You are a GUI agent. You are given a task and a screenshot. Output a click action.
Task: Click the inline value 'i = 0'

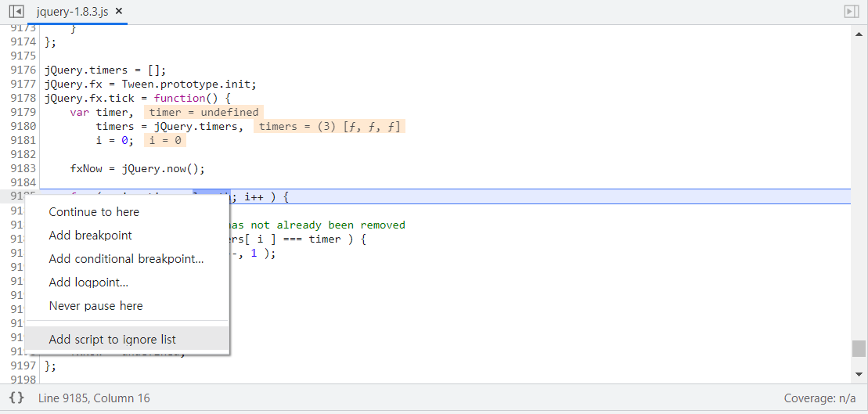[165, 141]
